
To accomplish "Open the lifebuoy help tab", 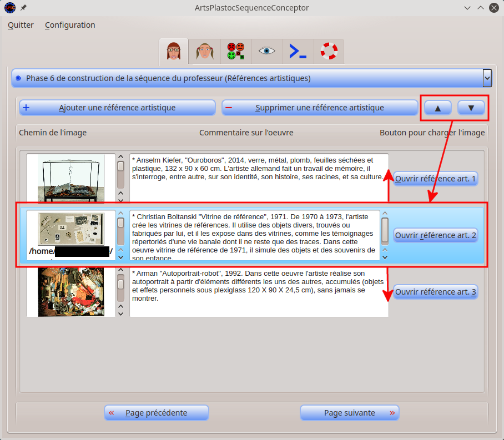I will [329, 52].
